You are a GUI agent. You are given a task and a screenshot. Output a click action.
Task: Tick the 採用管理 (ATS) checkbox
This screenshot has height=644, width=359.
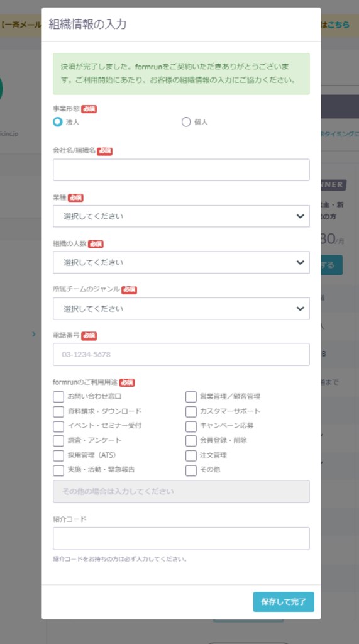click(58, 455)
